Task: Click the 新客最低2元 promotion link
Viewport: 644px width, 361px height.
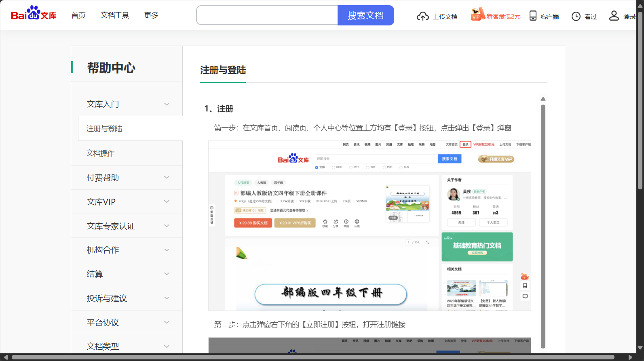Action: pos(503,17)
